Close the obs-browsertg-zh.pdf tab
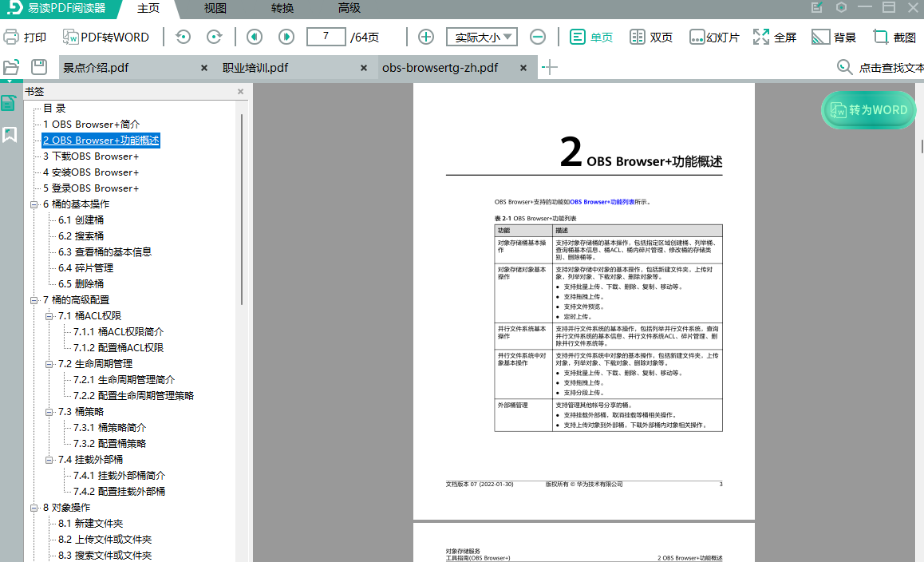 (x=523, y=68)
